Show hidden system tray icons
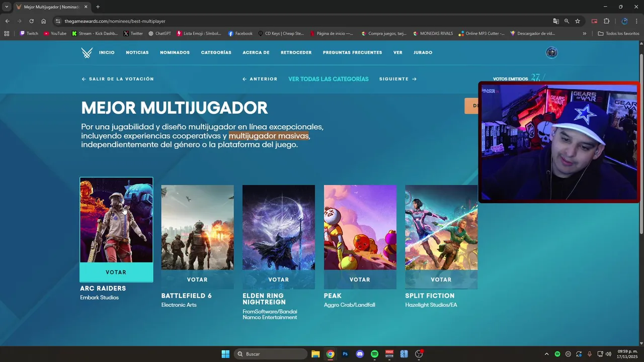This screenshot has width=644, height=362. click(546, 354)
